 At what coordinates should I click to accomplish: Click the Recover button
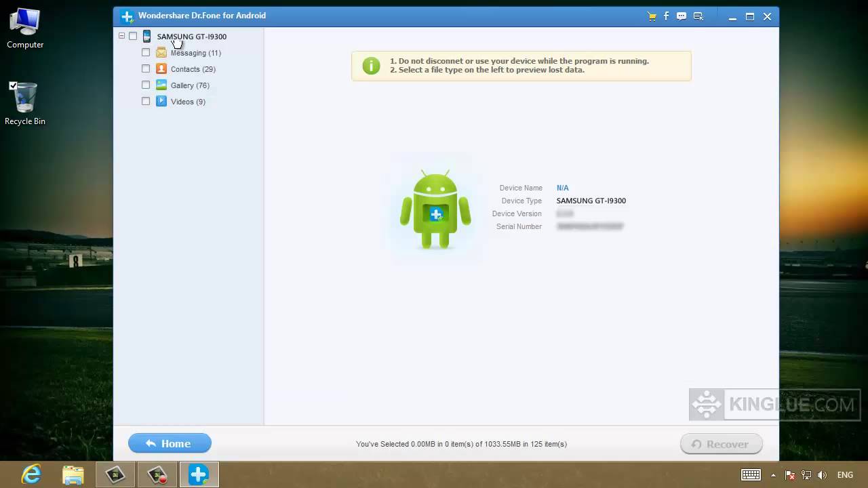(x=722, y=444)
